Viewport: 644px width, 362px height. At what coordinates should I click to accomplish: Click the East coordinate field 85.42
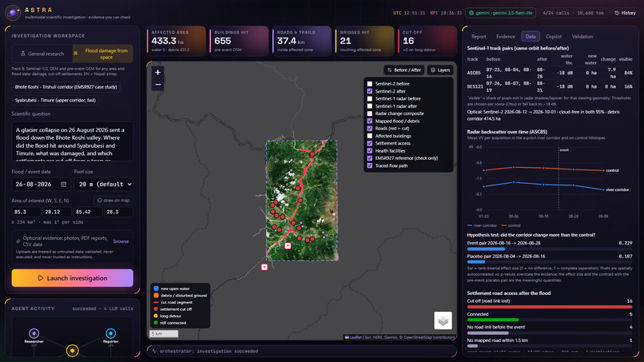(87, 212)
